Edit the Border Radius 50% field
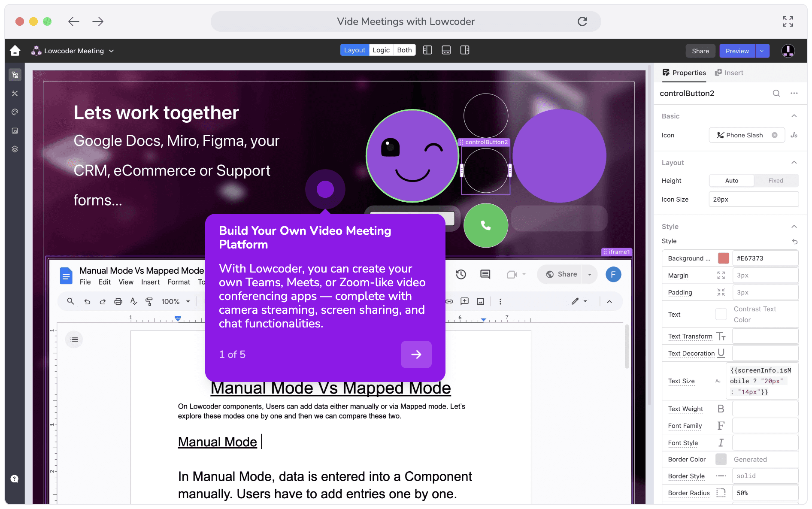This screenshot has height=509, width=812. (x=765, y=493)
